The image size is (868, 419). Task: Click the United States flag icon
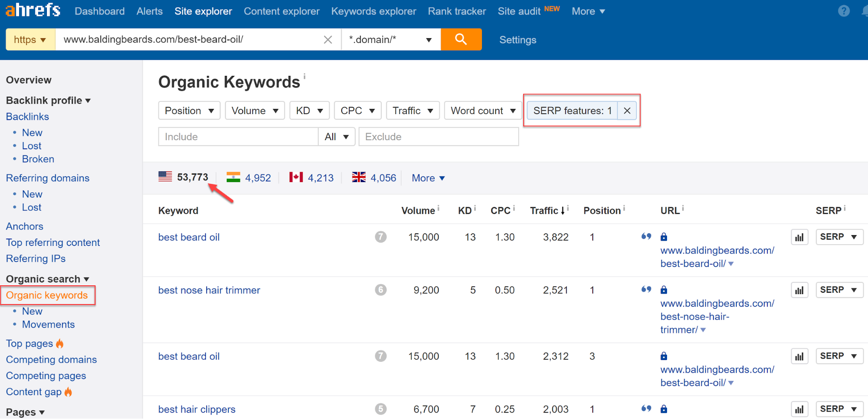pyautogui.click(x=165, y=177)
